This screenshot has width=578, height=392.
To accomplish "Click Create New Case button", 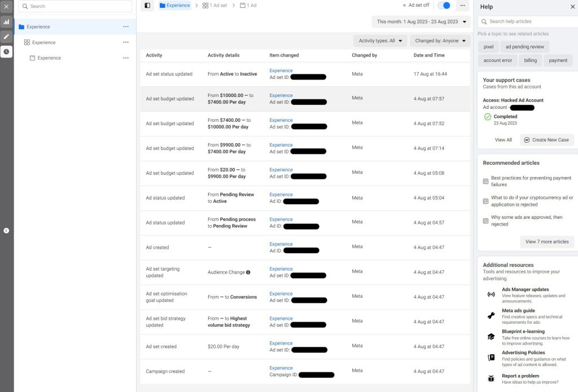I will click(546, 140).
